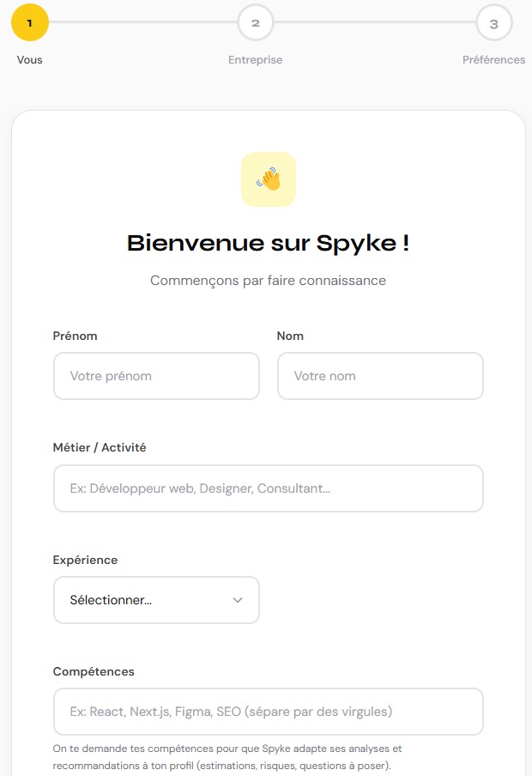Click the "Prénom" field label

click(76, 336)
